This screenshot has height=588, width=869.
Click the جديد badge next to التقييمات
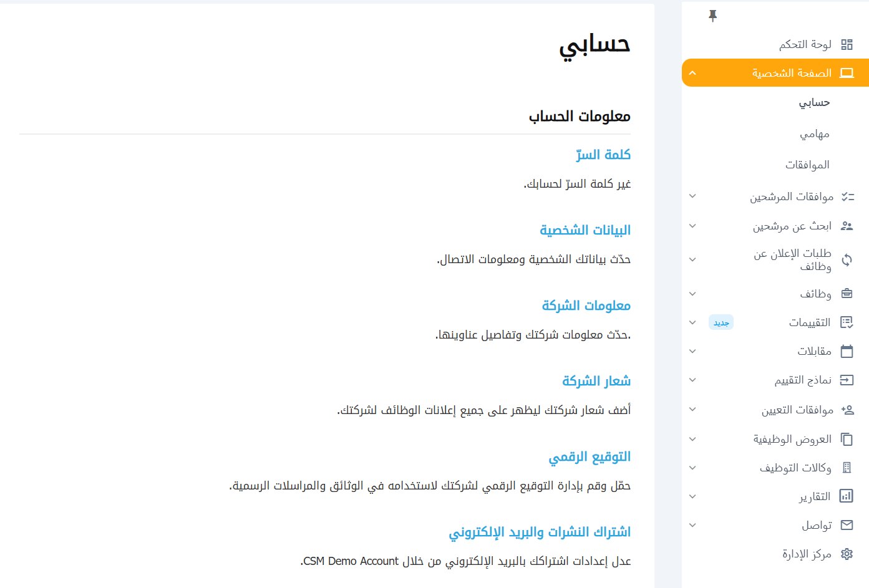tap(721, 322)
